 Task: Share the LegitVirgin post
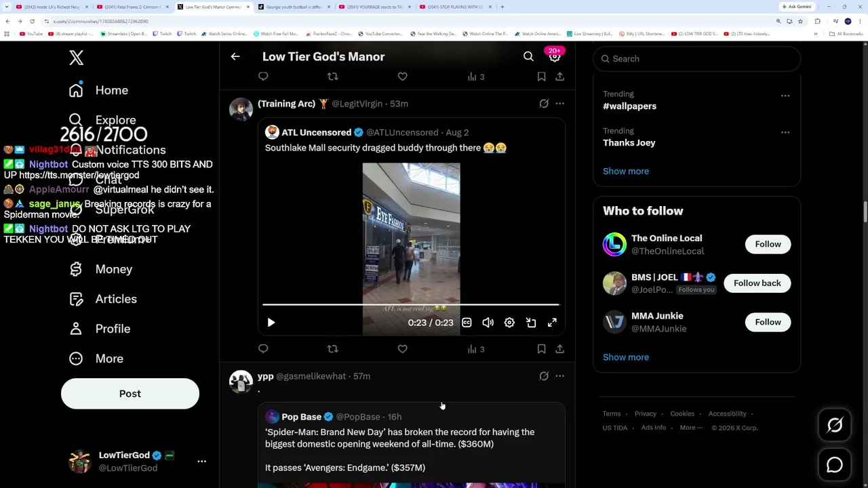[x=559, y=349]
